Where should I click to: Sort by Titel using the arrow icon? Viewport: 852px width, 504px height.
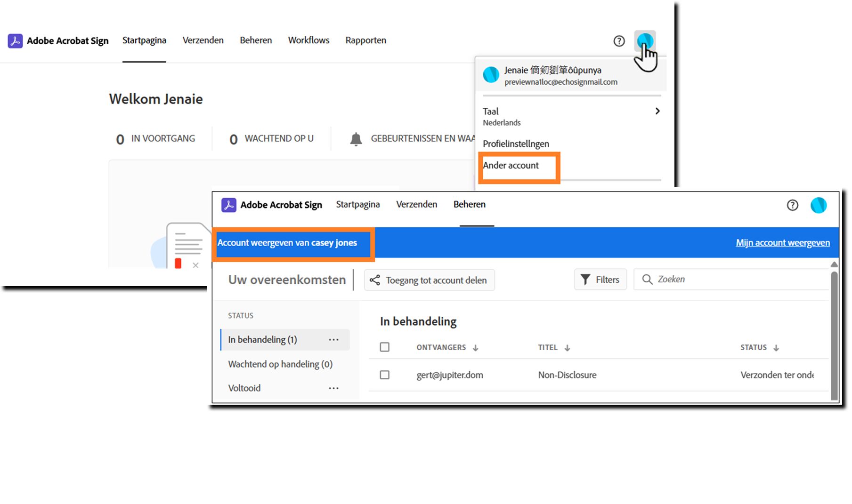coord(568,348)
